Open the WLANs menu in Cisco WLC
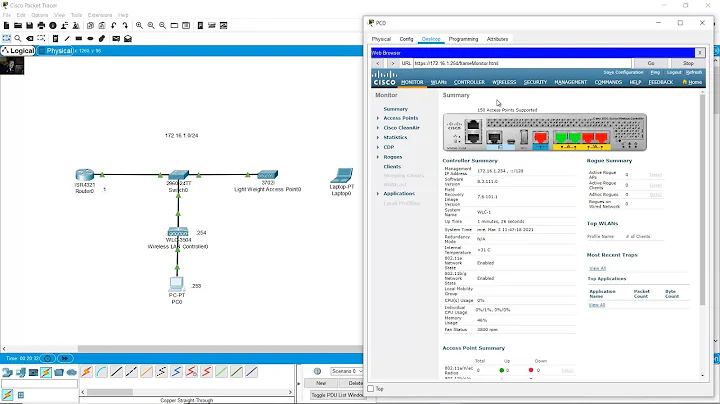The image size is (720, 404). tap(439, 82)
